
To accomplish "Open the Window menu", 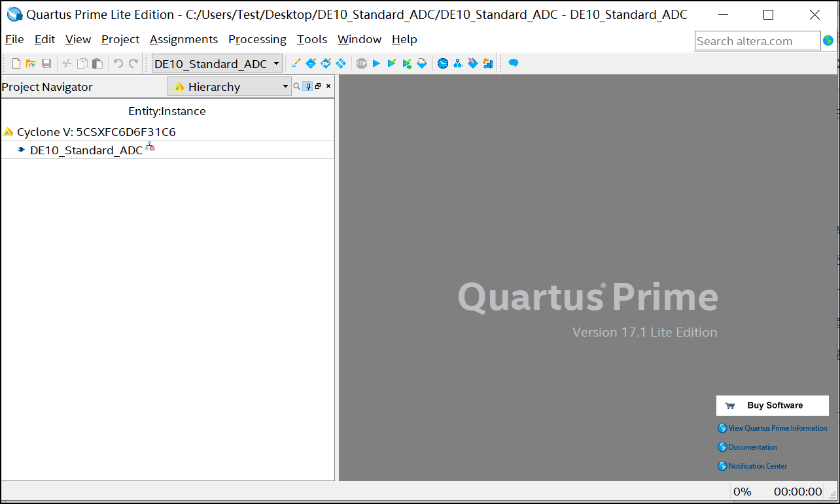I will 359,39.
